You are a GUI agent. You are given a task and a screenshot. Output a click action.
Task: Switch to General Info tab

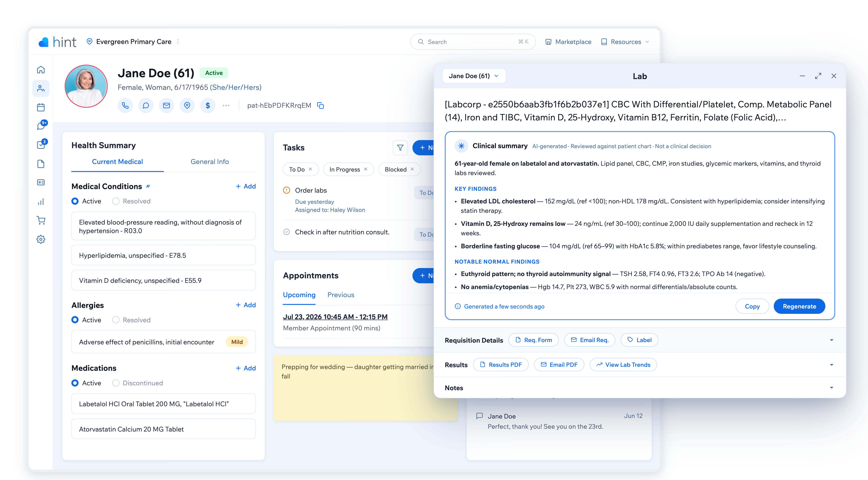(x=210, y=162)
